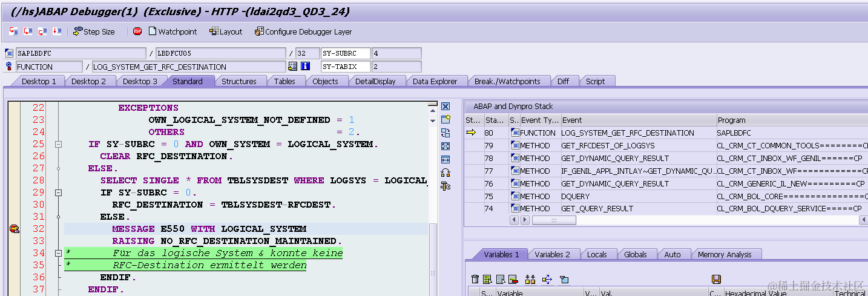Open the Structures tab
This screenshot has width=868, height=296.
[238, 81]
